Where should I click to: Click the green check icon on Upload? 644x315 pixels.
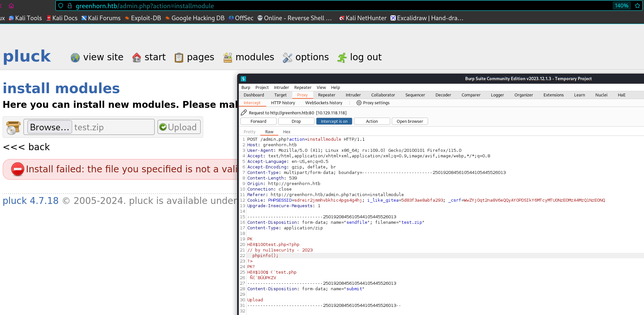pyautogui.click(x=163, y=127)
